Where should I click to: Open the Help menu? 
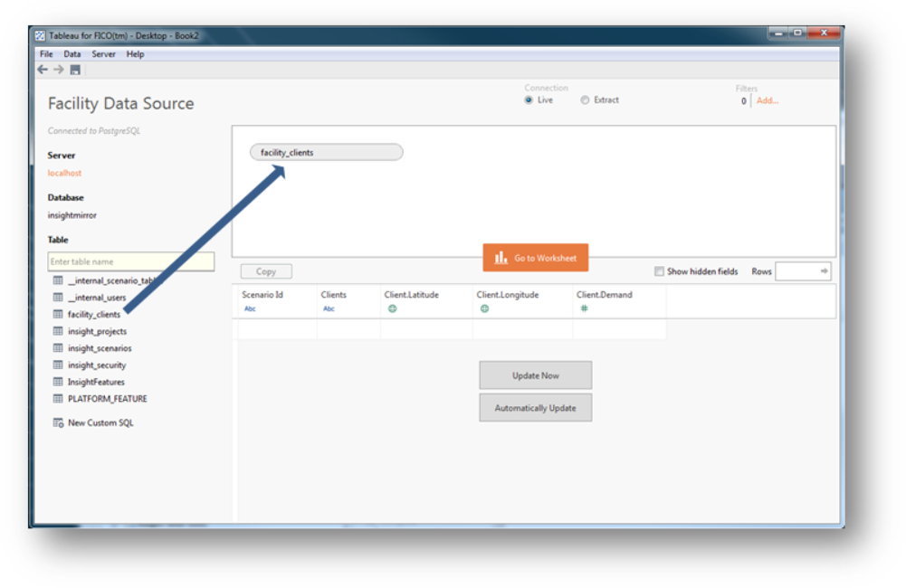click(x=135, y=54)
